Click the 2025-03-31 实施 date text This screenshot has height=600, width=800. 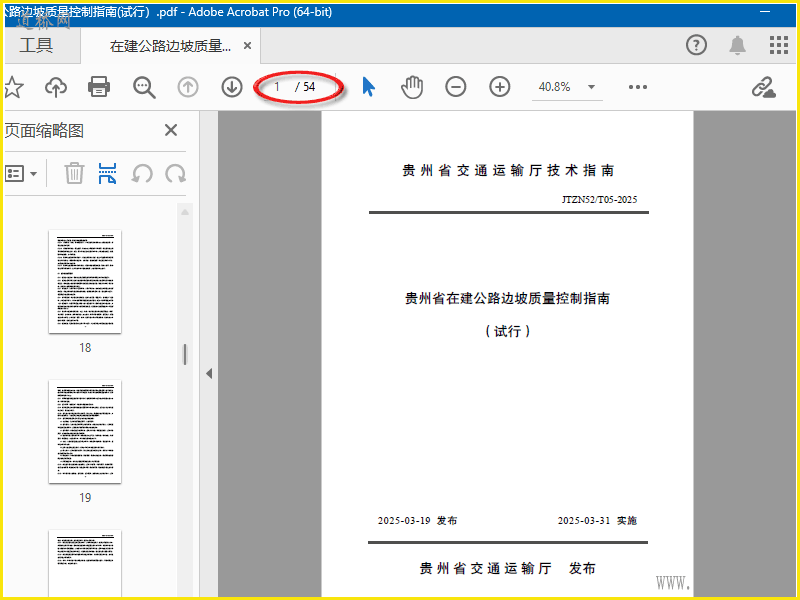pos(597,520)
